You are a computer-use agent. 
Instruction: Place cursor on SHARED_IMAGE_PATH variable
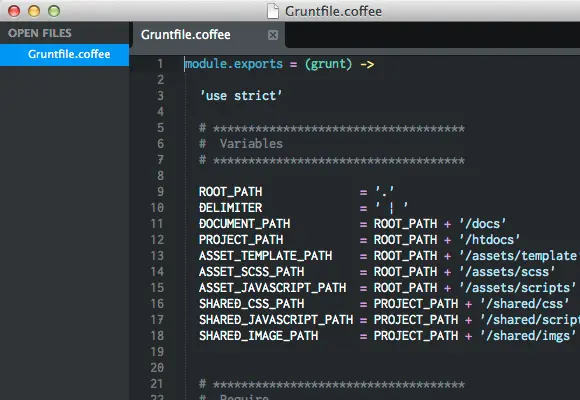coord(259,336)
